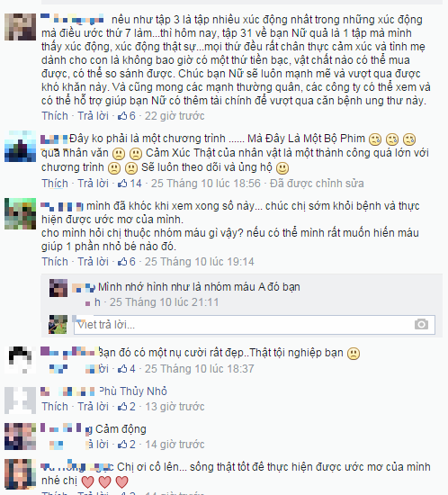Click in the 'Viết trả lời...' input field
448x495 pixels.
click(255, 325)
